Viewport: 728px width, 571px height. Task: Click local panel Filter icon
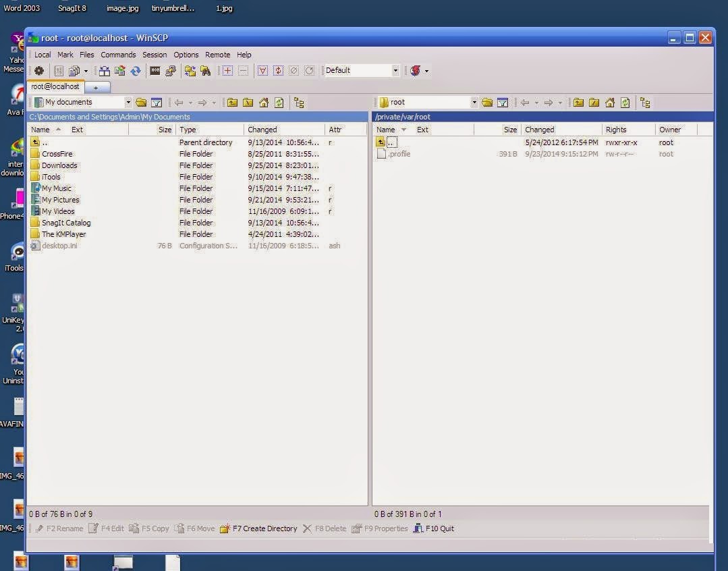(x=157, y=103)
